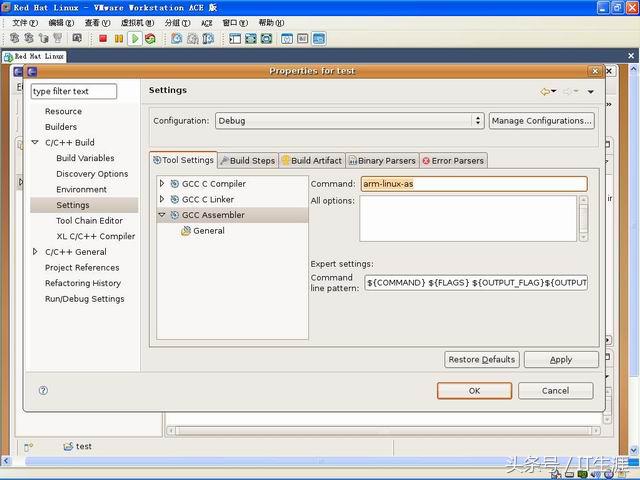Click the General options icon under Assembler
Screen dimensions: 640x480
[186, 231]
